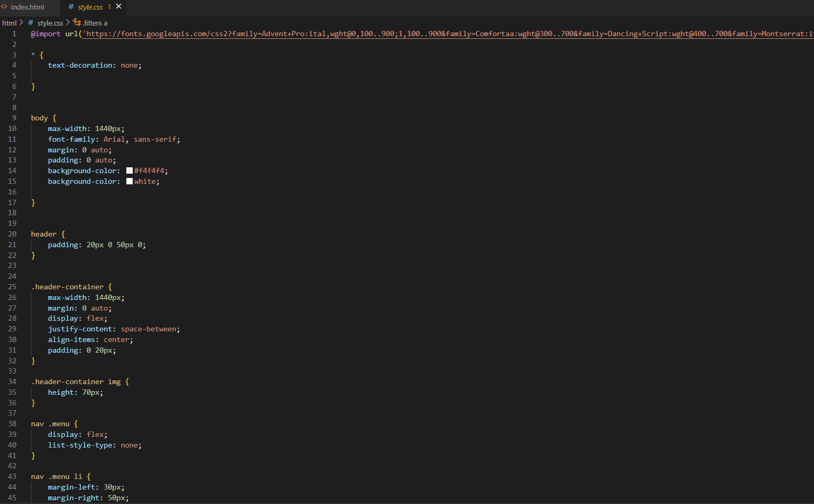Viewport: 814px width, 504px height.
Task: Click the symbol icon beside .filters a breadcrumb
Action: tap(77, 22)
